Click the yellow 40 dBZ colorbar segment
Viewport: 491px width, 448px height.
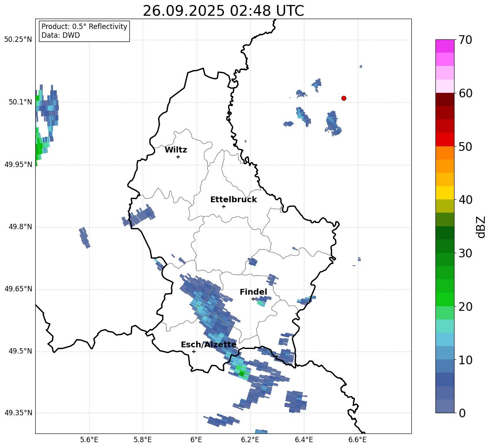tap(445, 193)
